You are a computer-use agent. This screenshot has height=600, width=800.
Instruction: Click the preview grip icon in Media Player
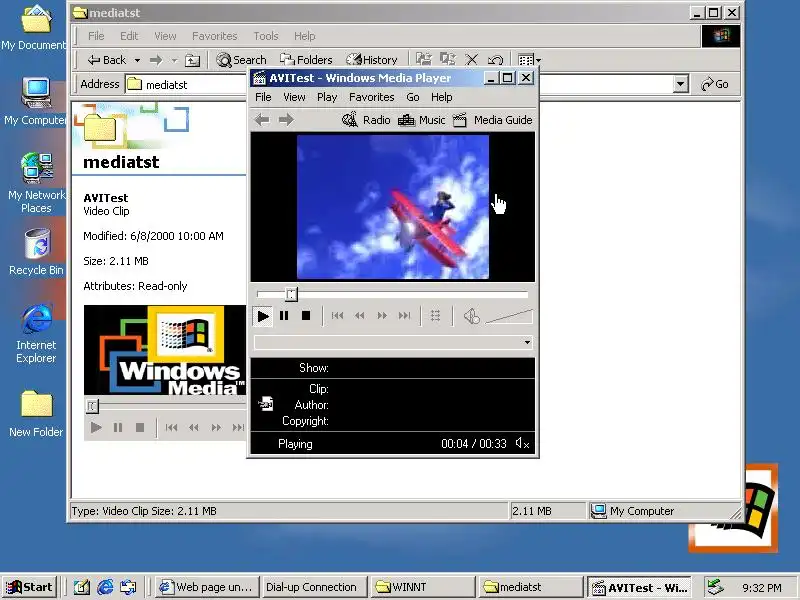pyautogui.click(x=435, y=316)
